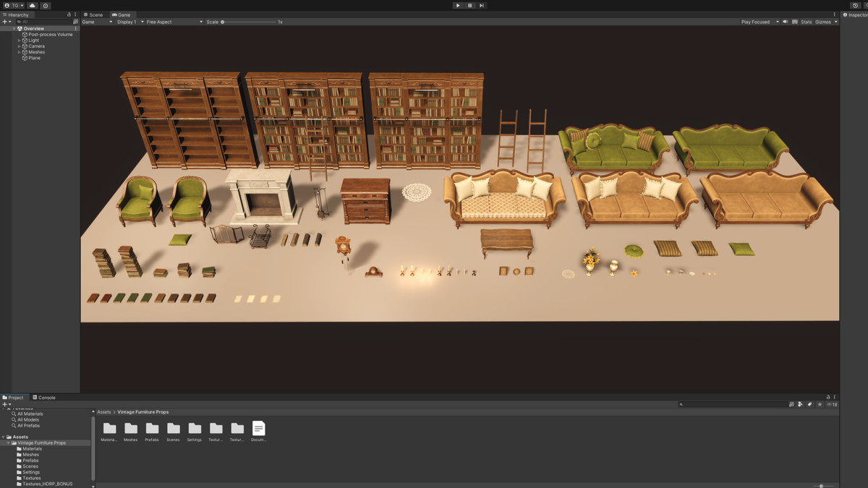Click Vintage Furniture Props breadcrumb
The image size is (868, 488).
click(x=142, y=412)
